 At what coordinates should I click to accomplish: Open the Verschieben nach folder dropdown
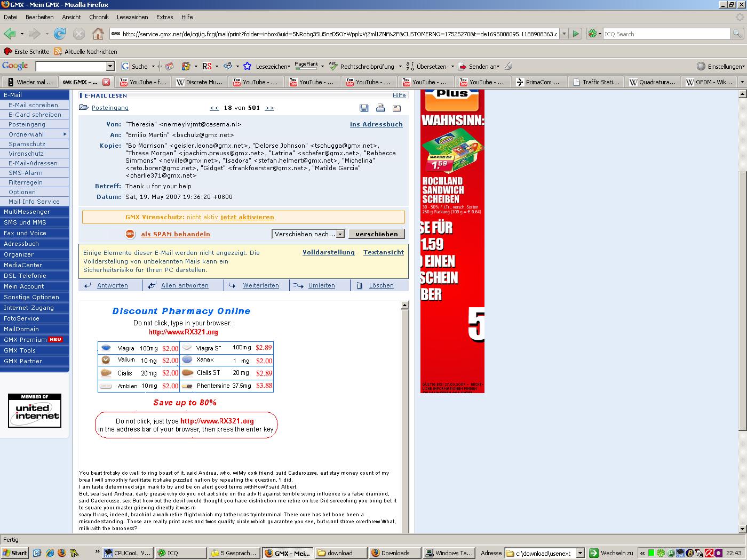coord(340,234)
